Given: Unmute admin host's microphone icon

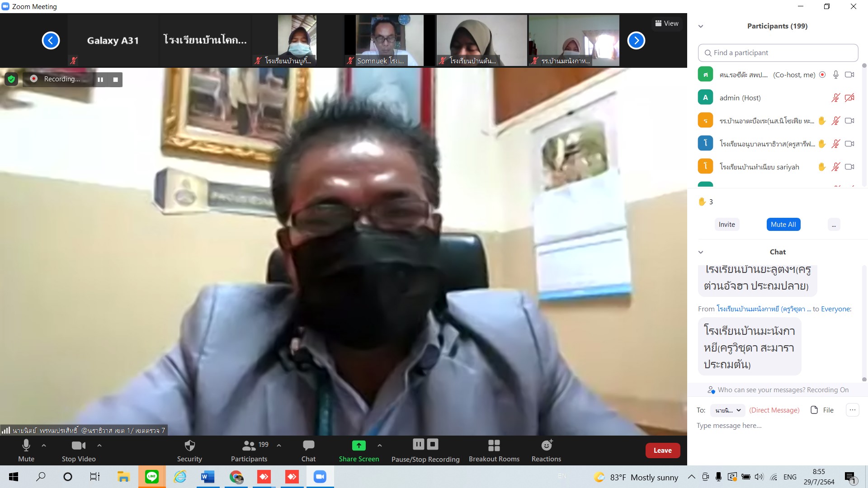Looking at the screenshot, I should [835, 98].
